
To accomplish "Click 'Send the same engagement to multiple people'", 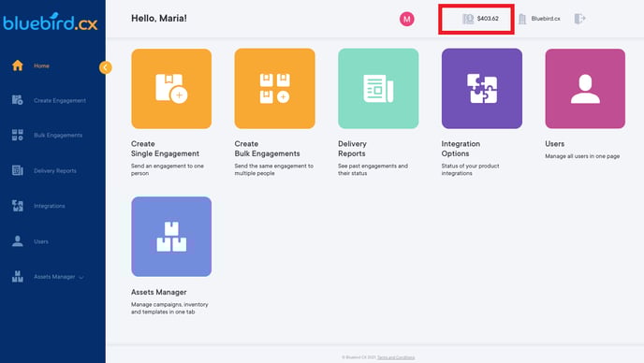I will pos(274,169).
